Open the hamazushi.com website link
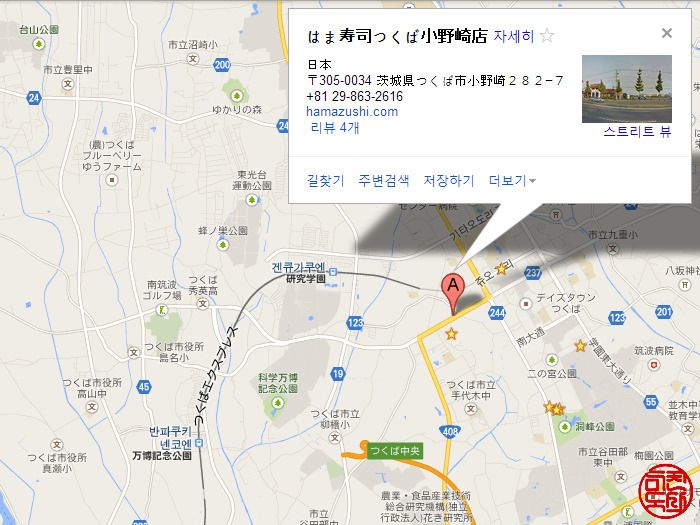The width and height of the screenshot is (700, 525). coord(352,112)
